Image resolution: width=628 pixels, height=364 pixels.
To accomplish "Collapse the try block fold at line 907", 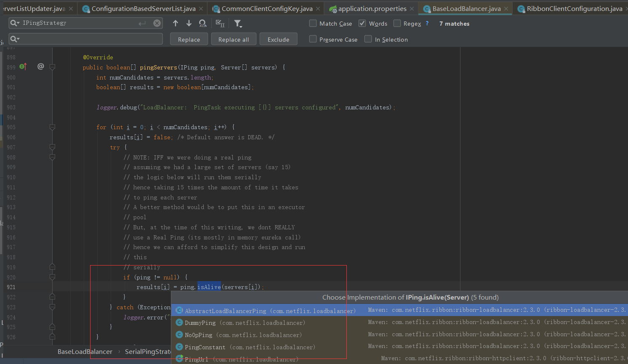I will coord(53,147).
